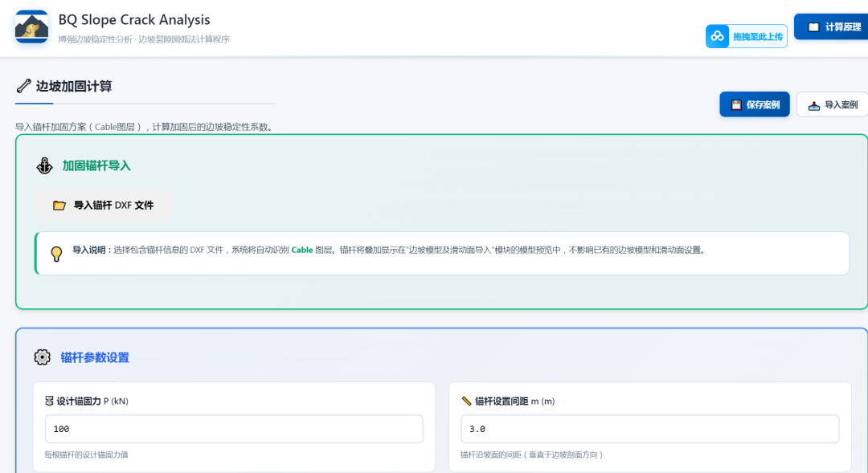This screenshot has width=868, height=473.
Task: Click the gear icon beside 锚杆参数设置
Action: tap(42, 357)
